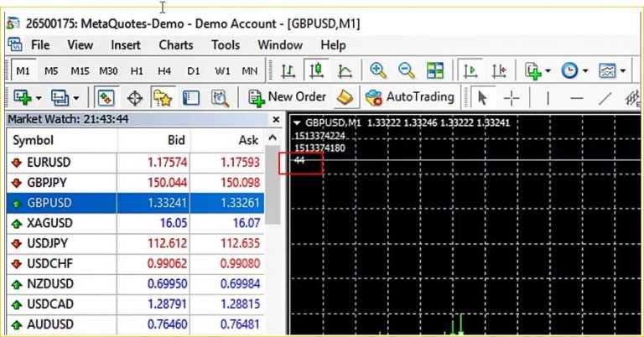Open the Window menu
644x337 pixels.
click(x=280, y=44)
